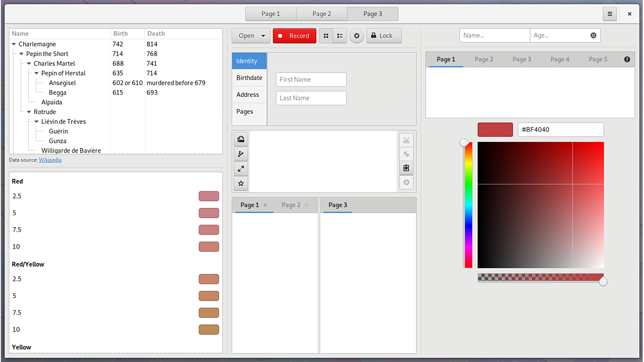Viewport: 644px width, 362px height.
Task: Click the print icon beside the text area
Action: (x=241, y=139)
